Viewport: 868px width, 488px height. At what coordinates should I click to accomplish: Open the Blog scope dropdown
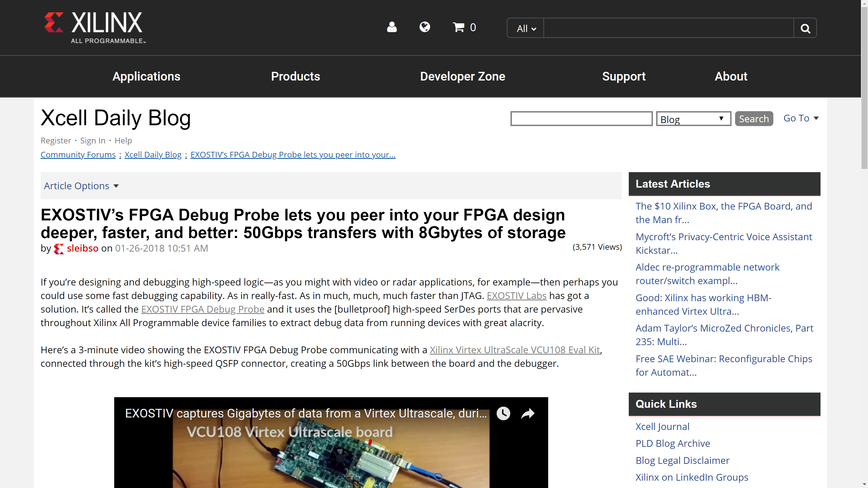694,119
